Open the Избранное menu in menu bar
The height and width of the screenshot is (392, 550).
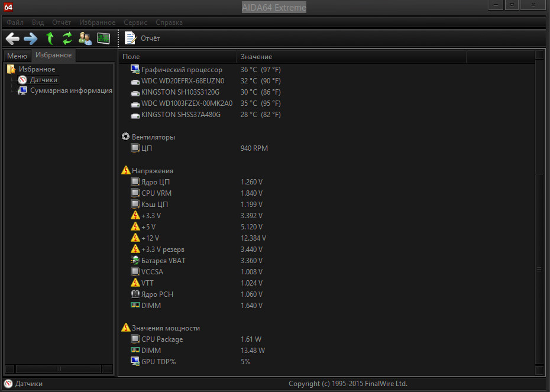(97, 22)
